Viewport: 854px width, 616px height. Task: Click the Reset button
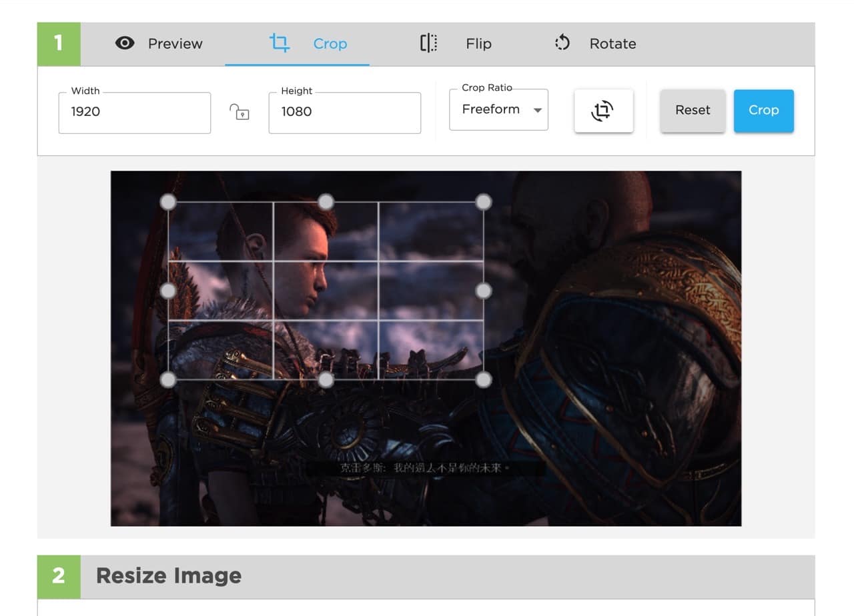(x=693, y=111)
